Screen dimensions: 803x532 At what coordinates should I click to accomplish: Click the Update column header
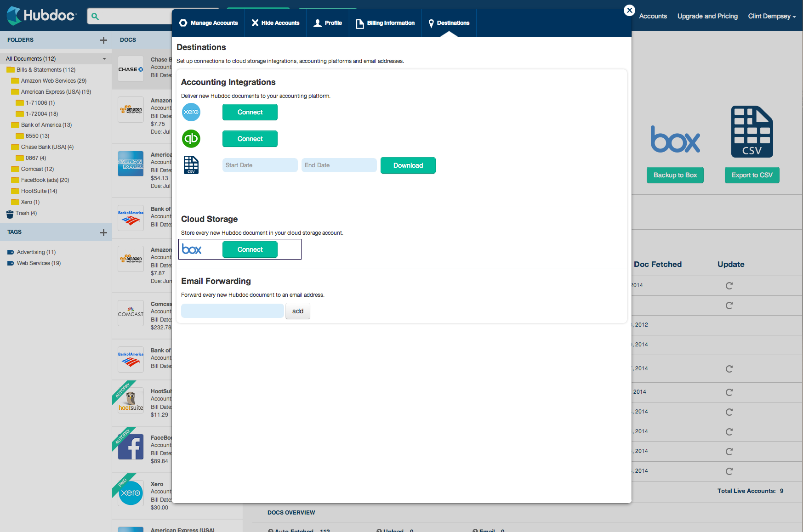click(731, 264)
